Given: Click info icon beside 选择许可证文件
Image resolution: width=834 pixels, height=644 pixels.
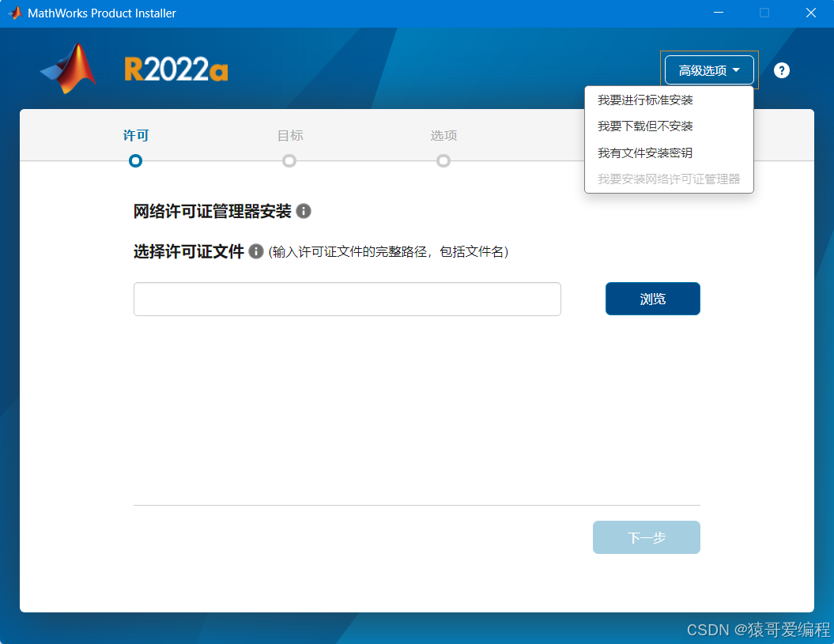Looking at the screenshot, I should (256, 251).
